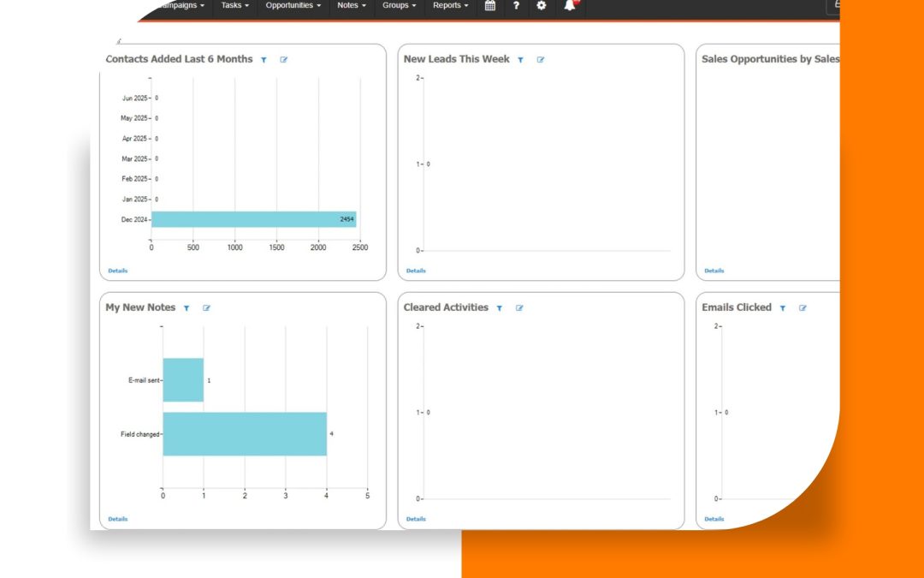Click the Mar 2025 axis label
The height and width of the screenshot is (578, 924).
(x=134, y=159)
